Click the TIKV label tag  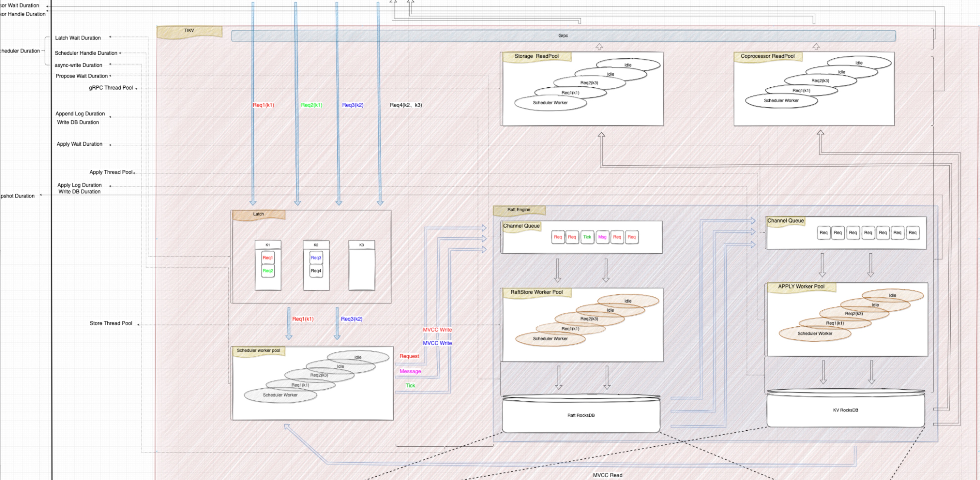(189, 30)
